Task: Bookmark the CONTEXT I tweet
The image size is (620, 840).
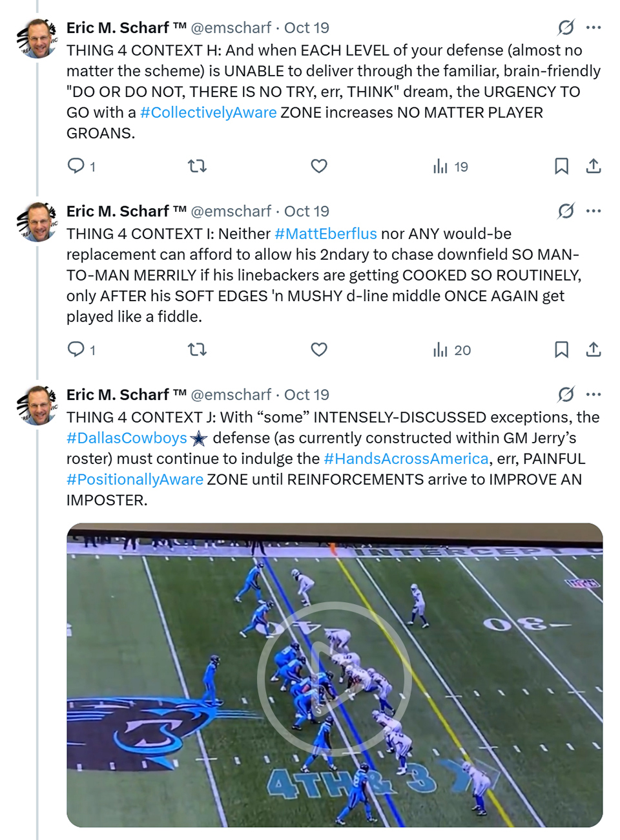Action: pos(561,350)
